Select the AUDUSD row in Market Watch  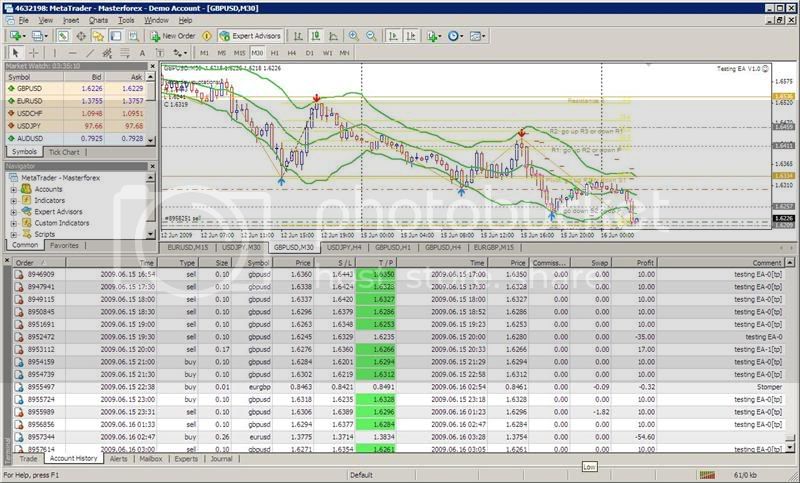76,138
